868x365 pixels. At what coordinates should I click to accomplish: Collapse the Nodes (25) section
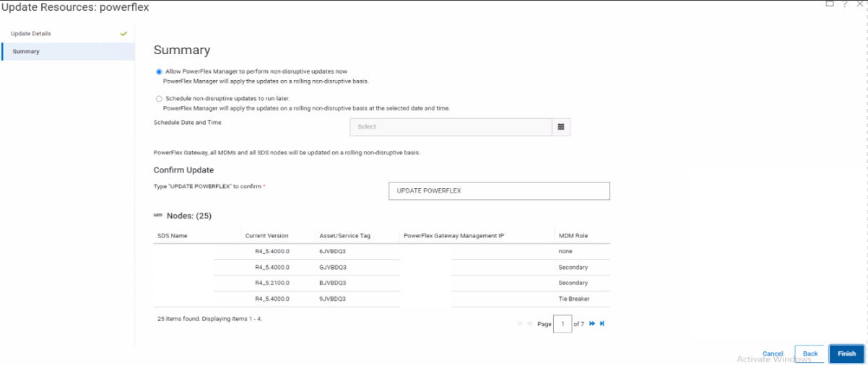[x=157, y=216]
